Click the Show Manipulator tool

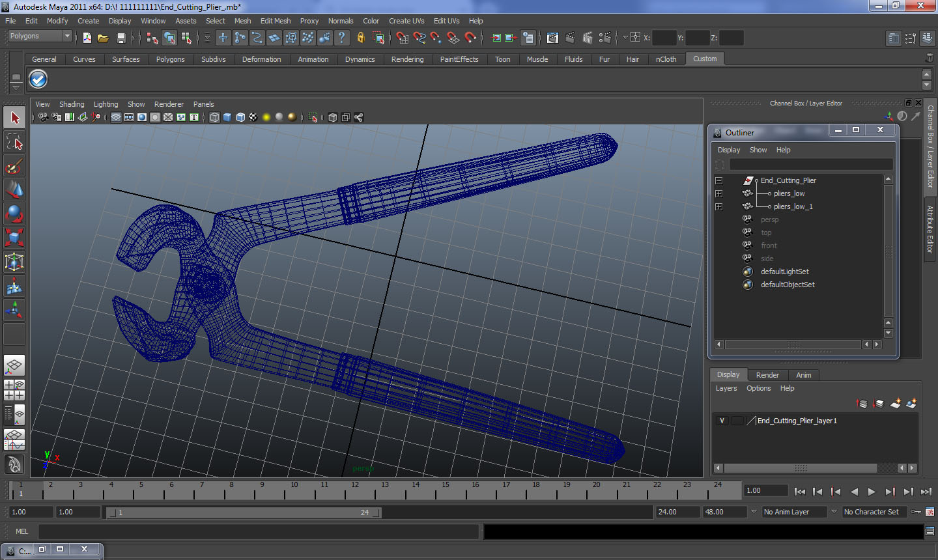14,310
